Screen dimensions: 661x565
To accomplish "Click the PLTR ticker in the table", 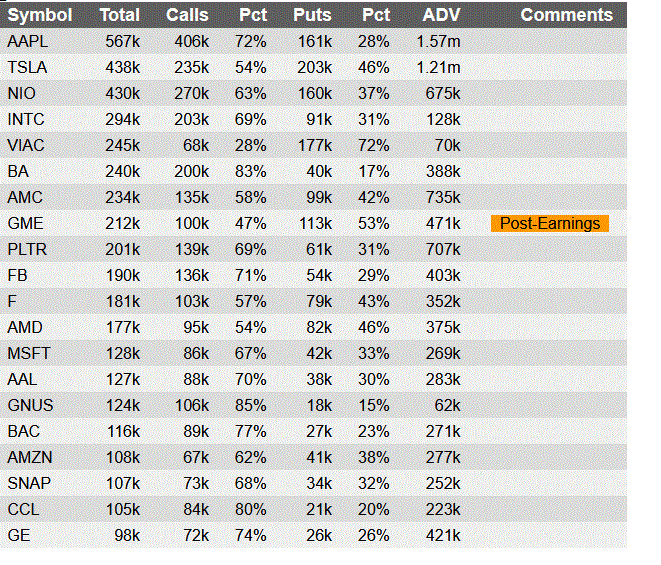I will [26, 249].
